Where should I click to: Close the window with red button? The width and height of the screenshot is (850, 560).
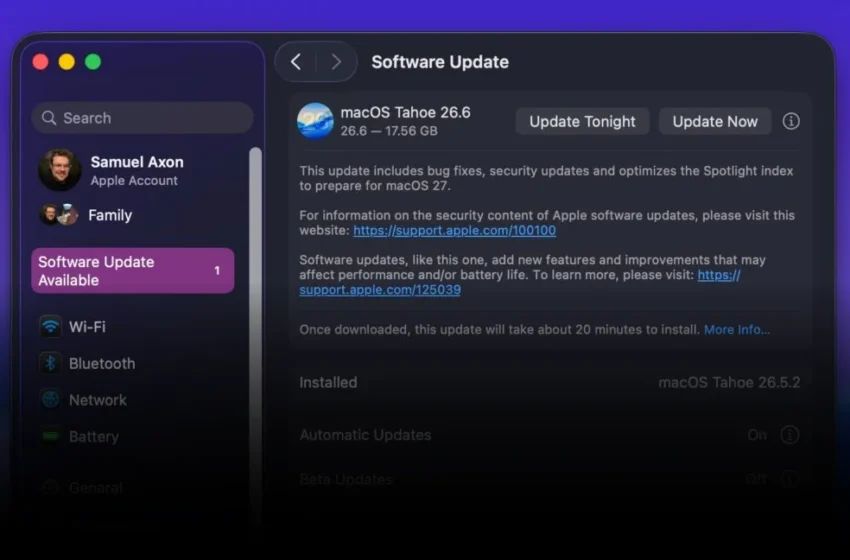click(41, 62)
